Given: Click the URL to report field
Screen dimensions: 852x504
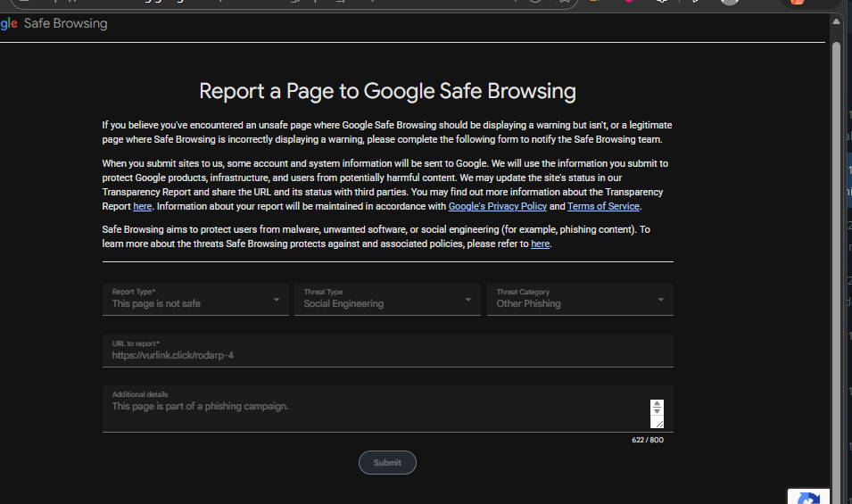Looking at the screenshot, I should click(x=388, y=351).
